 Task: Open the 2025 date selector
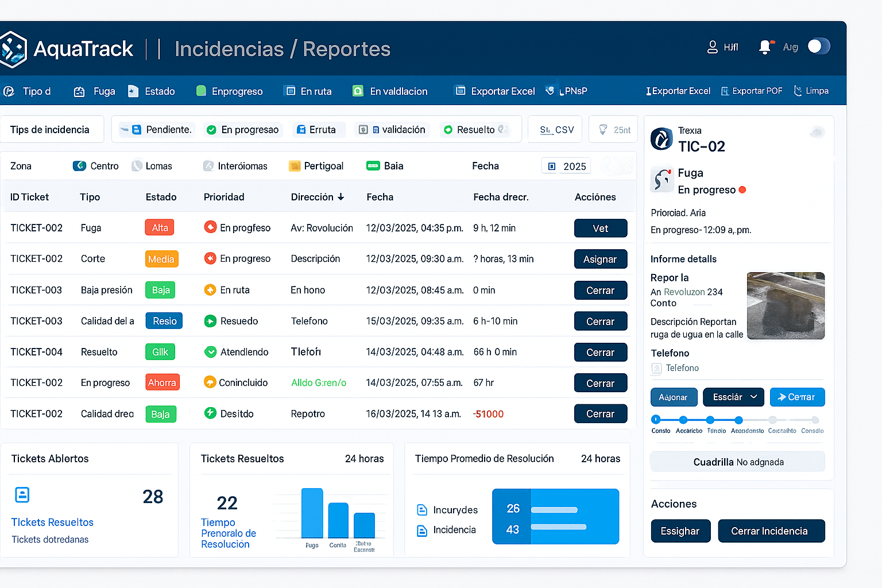pos(566,167)
